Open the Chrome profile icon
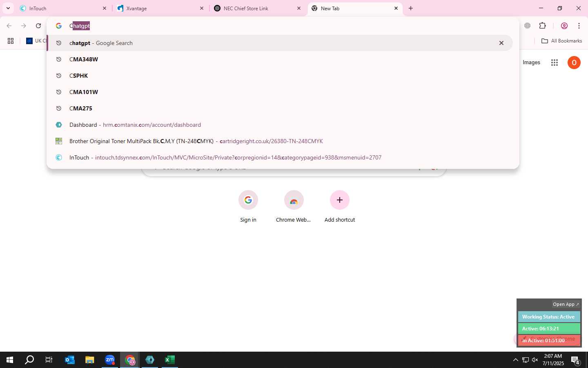The width and height of the screenshot is (588, 368). [564, 26]
